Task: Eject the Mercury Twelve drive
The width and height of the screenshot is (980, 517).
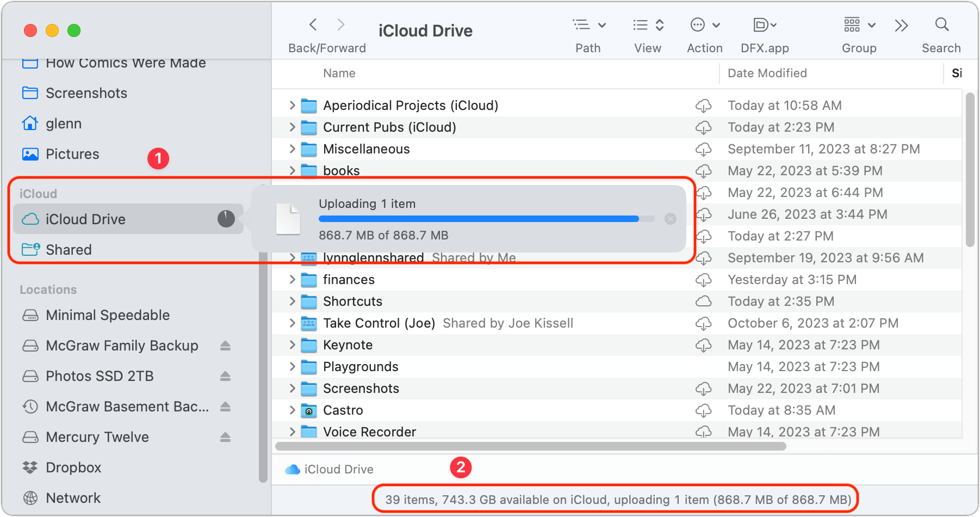Action: (226, 437)
